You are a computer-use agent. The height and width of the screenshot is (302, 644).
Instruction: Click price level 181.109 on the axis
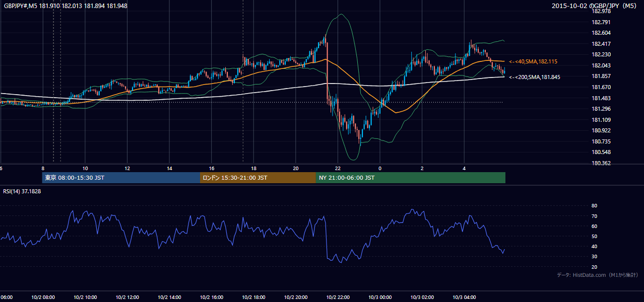pyautogui.click(x=601, y=120)
